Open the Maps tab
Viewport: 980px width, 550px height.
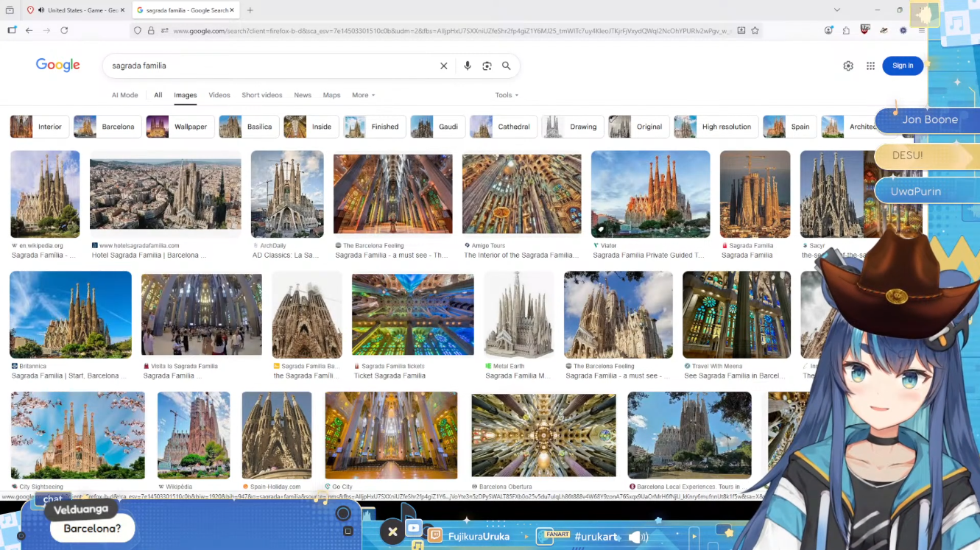click(x=332, y=95)
